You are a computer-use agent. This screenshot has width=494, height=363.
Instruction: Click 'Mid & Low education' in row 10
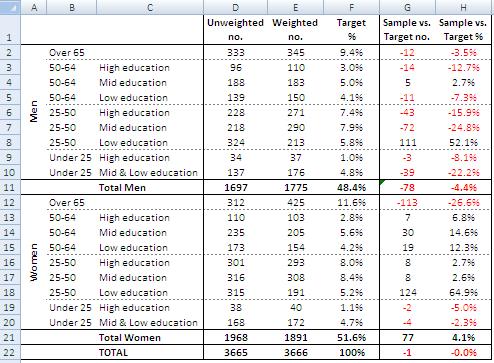(x=148, y=173)
